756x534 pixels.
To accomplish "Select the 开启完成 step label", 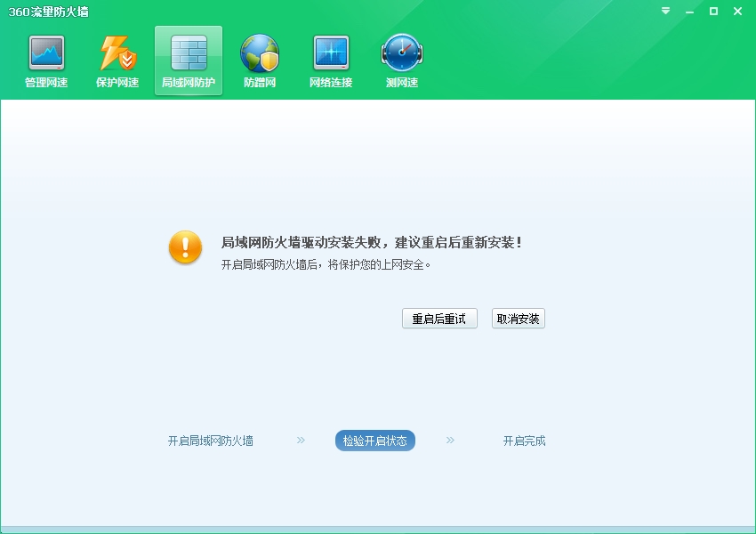I will 524,441.
